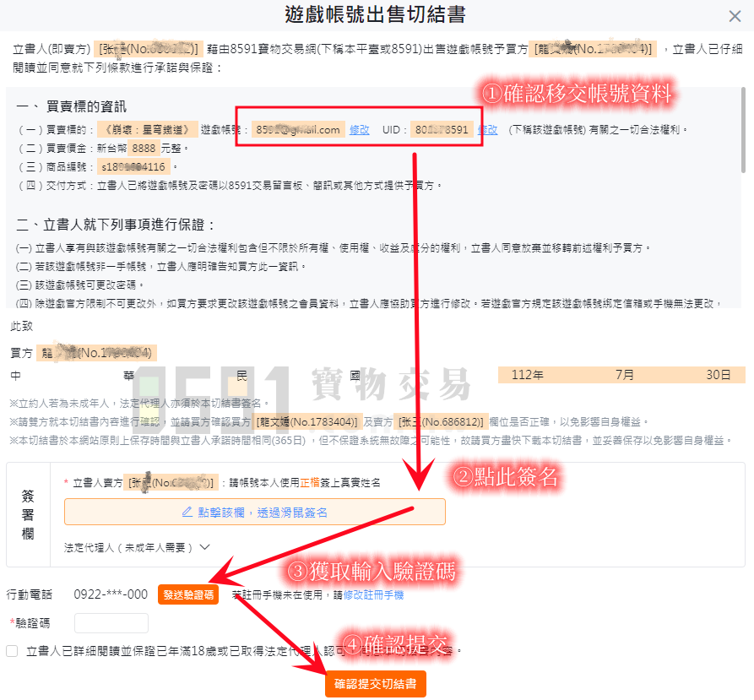Open 修改註冊手機 link

click(374, 595)
